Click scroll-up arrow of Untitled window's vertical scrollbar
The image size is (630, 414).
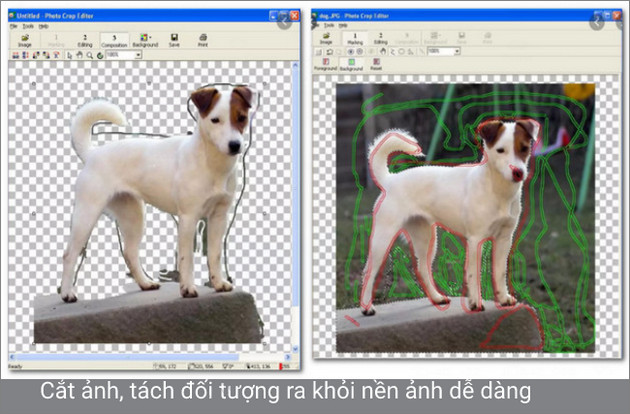(296, 65)
